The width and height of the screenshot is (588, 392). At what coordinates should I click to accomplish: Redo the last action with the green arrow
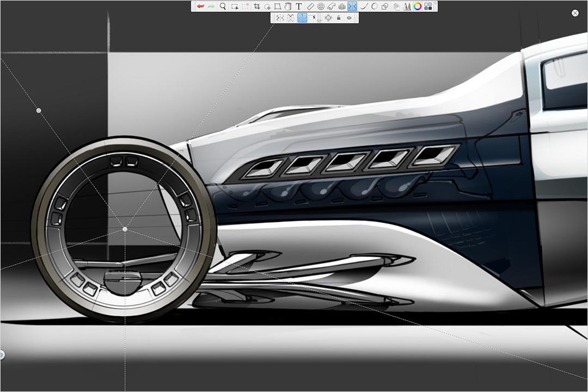tap(211, 5)
